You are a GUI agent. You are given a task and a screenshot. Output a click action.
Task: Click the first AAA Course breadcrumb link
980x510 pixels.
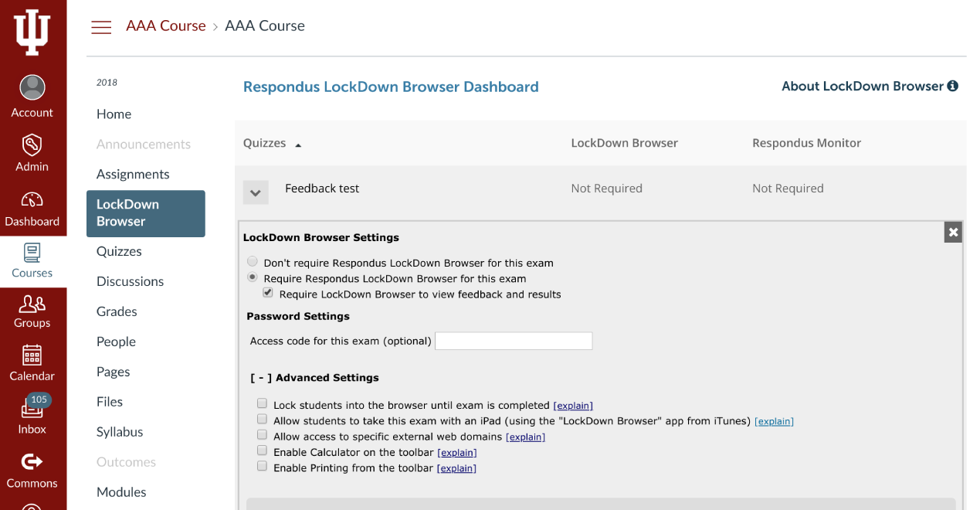tap(166, 25)
